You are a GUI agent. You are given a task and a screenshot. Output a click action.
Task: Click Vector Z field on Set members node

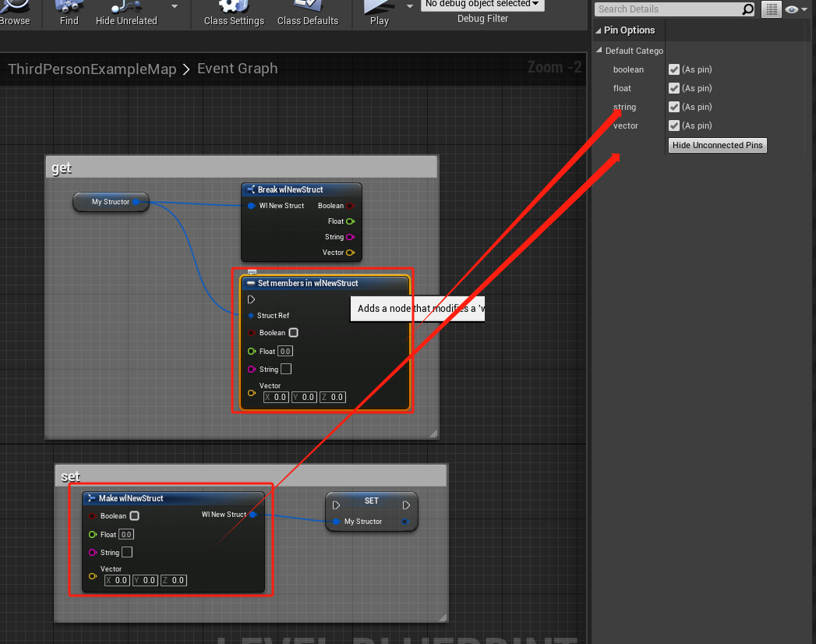tap(333, 397)
